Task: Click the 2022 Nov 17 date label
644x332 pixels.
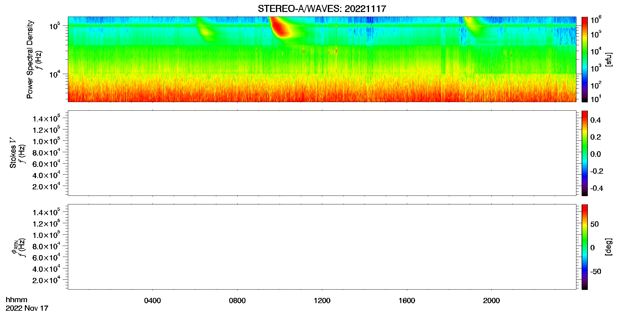Action: pyautogui.click(x=27, y=308)
